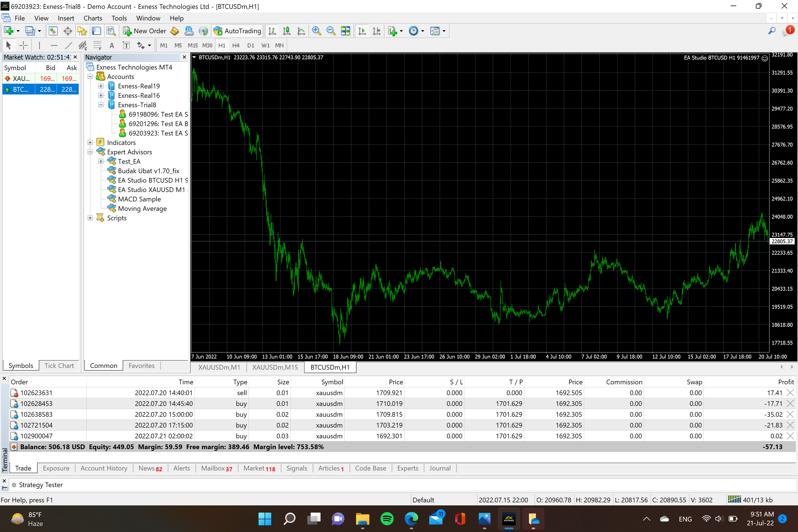This screenshot has height=532, width=798.
Task: Toggle the AutoTrading button
Action: pyautogui.click(x=237, y=31)
